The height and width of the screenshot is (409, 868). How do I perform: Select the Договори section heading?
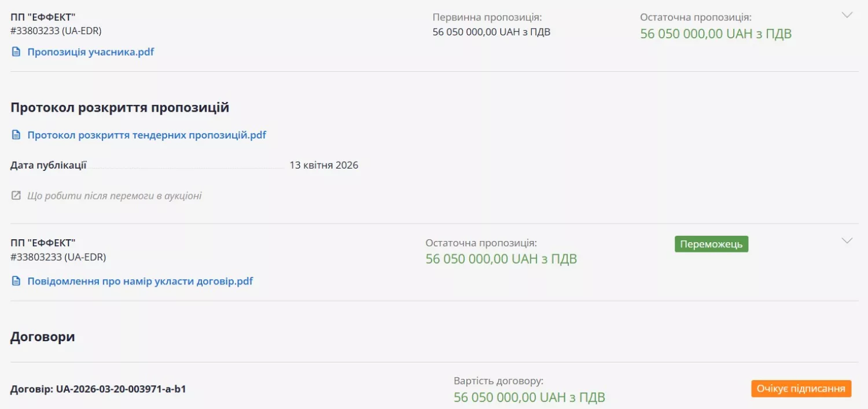[42, 336]
